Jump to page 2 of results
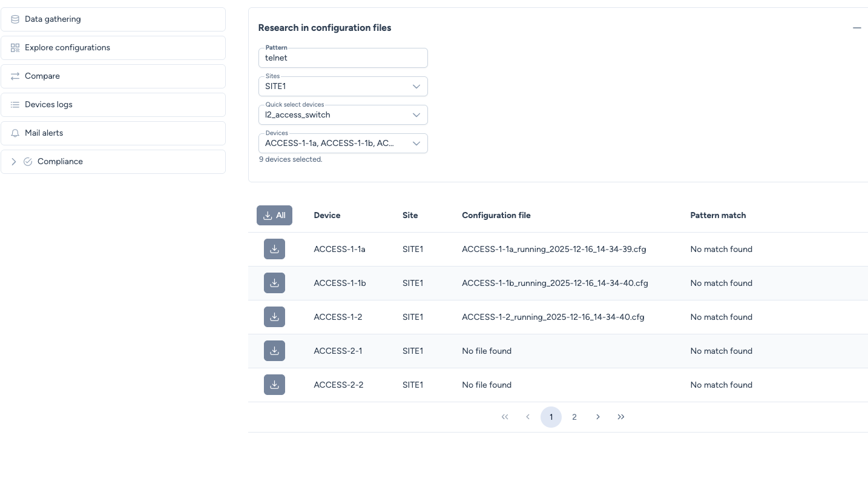The width and height of the screenshot is (868, 481). [x=574, y=417]
